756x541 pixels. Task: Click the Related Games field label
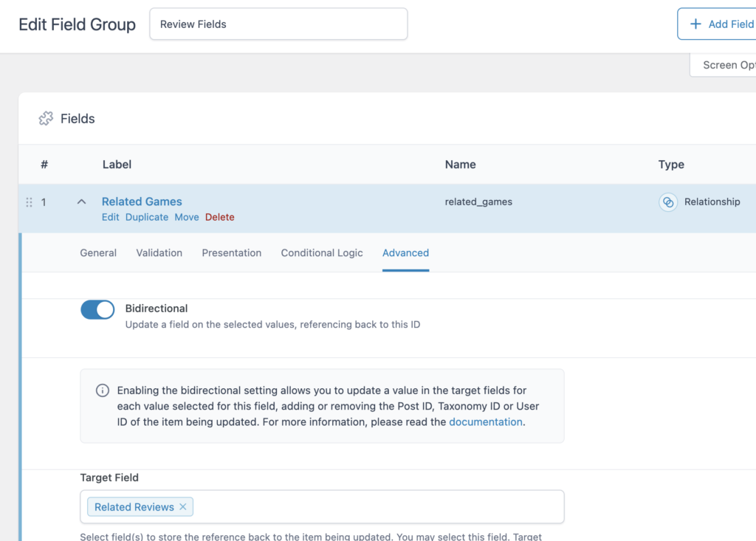coord(142,201)
